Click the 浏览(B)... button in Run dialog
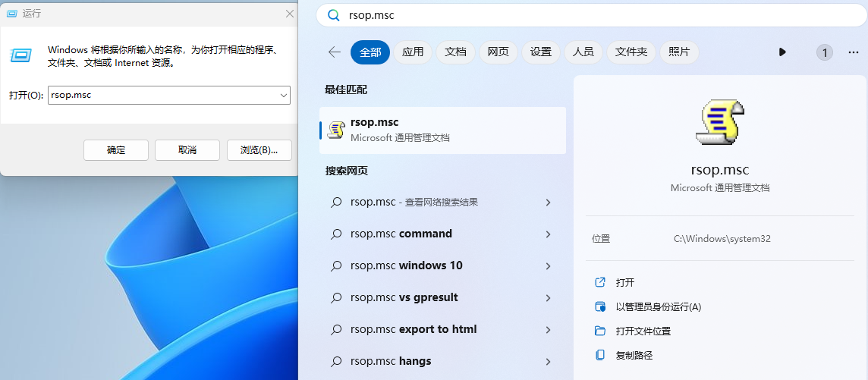The height and width of the screenshot is (380, 868). (x=259, y=150)
